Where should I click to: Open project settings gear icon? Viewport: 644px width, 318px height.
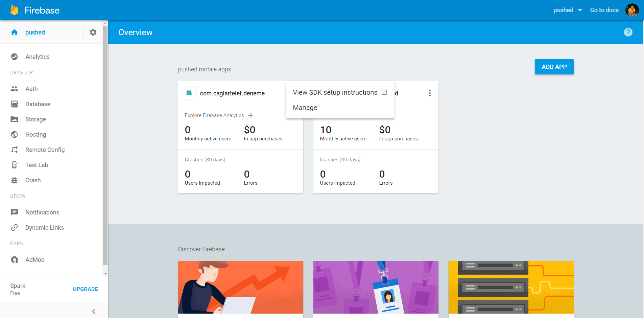[93, 32]
